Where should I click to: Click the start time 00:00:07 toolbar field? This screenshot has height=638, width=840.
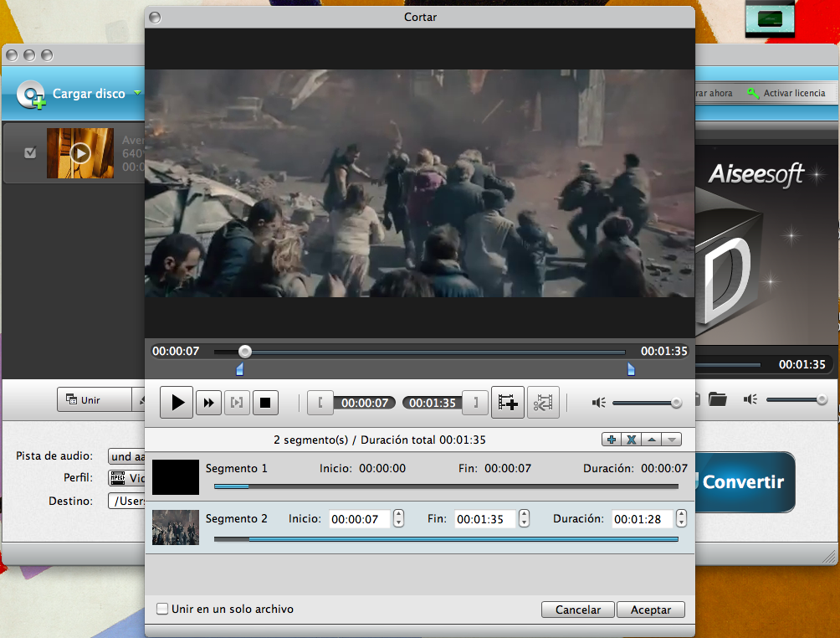click(365, 403)
